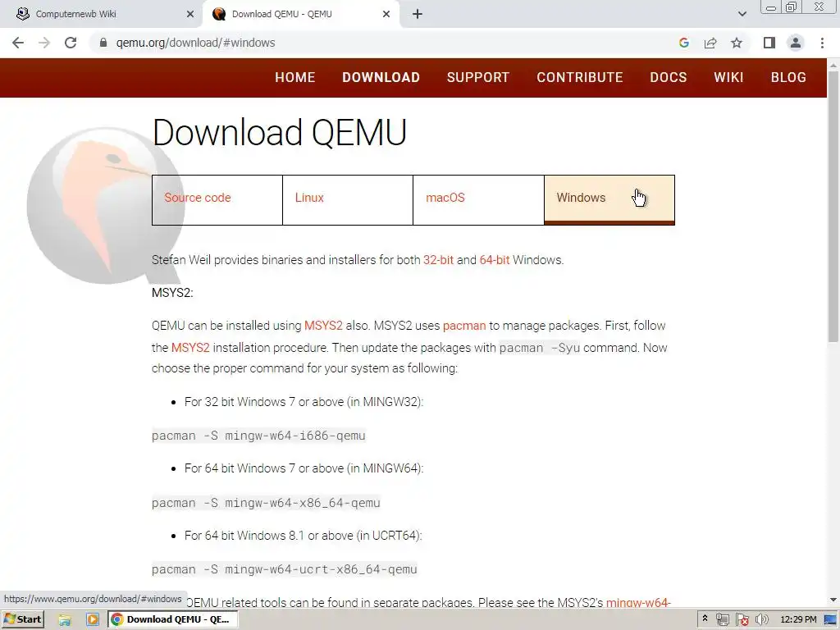The image size is (840, 630).
Task: Show hidden tray icons arrow
Action: (x=705, y=619)
